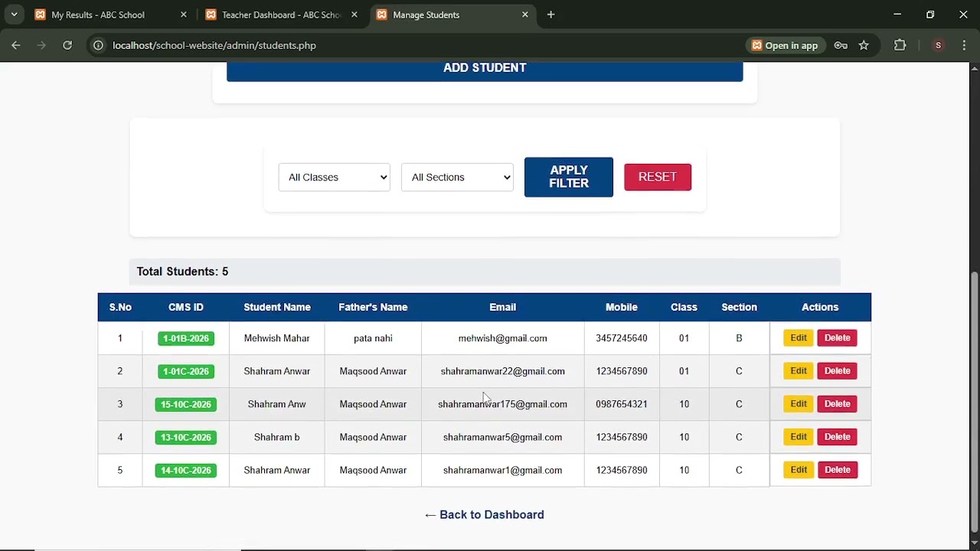Open the password manager key icon
980x551 pixels.
coord(841,45)
